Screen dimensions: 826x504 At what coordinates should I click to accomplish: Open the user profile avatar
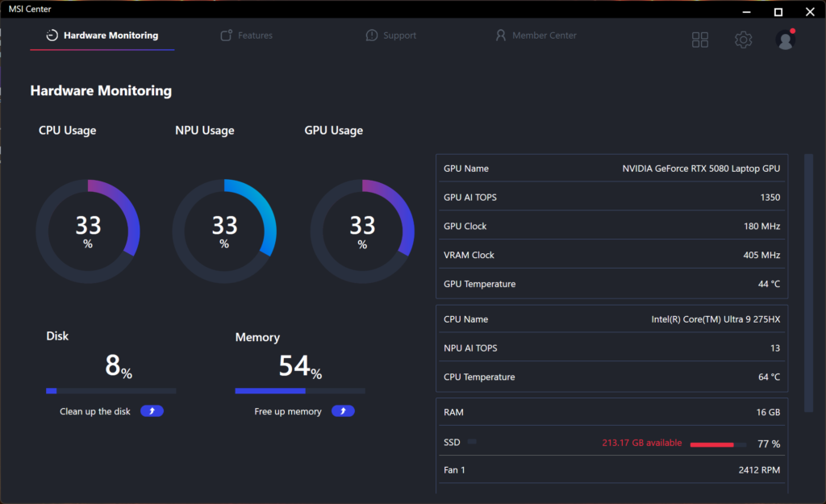[786, 40]
